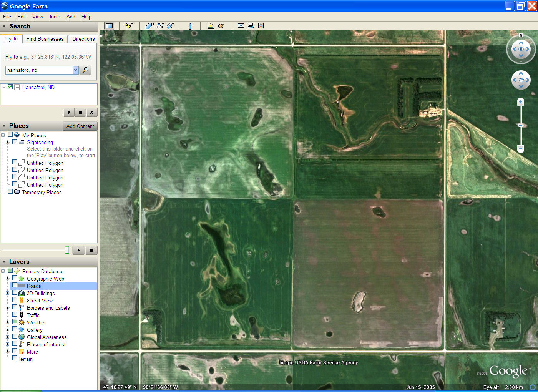Click the zoom slider track
This screenshot has width=538, height=392.
(x=521, y=125)
